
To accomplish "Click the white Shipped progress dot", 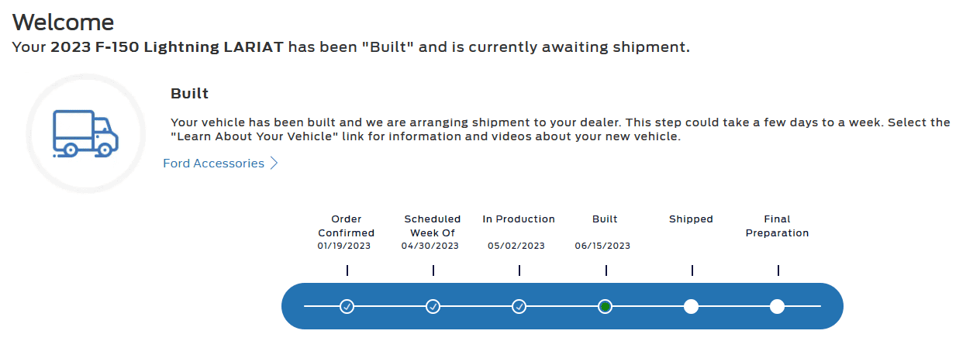I will [692, 306].
